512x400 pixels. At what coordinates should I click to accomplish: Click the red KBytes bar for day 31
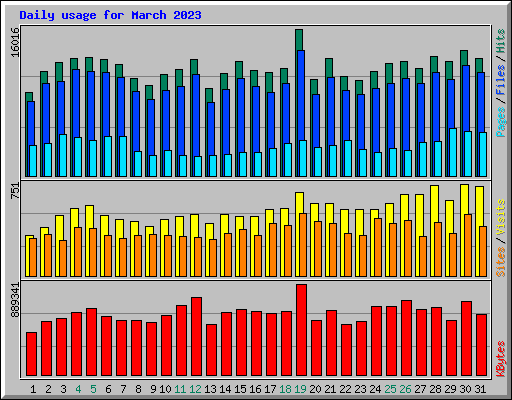coord(481,345)
